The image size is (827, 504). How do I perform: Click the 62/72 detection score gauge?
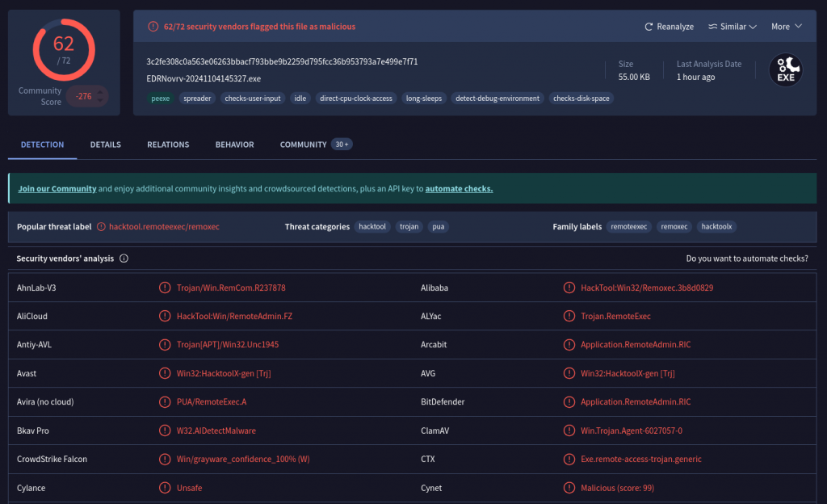64,48
